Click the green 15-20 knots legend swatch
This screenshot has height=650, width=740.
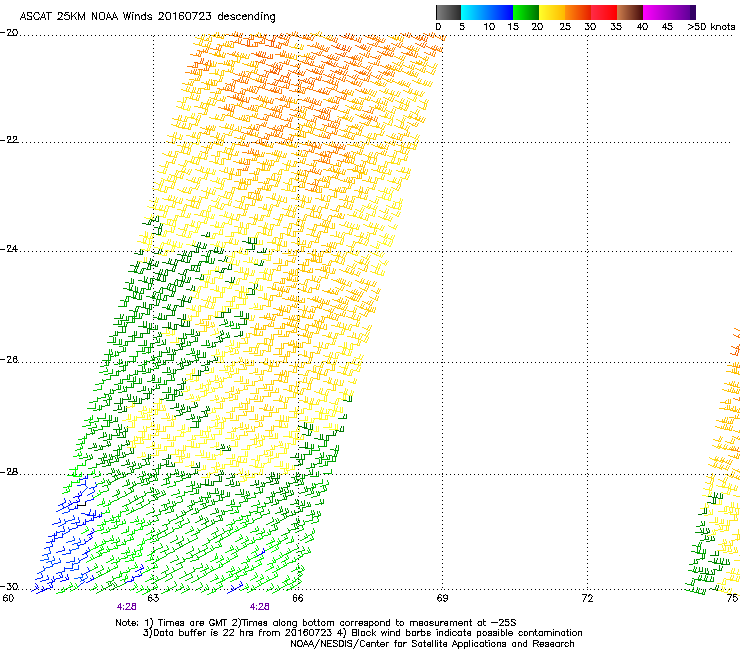pyautogui.click(x=526, y=12)
